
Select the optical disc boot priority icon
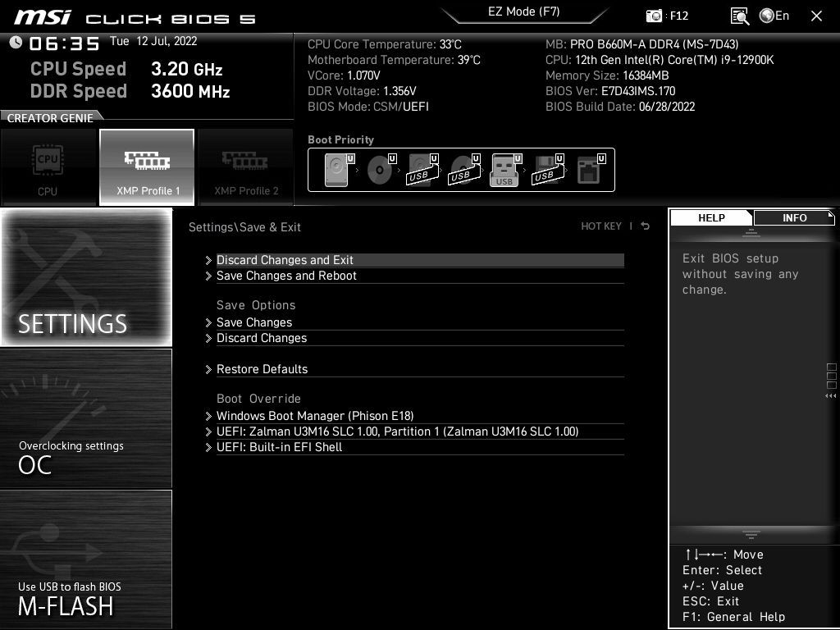pyautogui.click(x=381, y=170)
